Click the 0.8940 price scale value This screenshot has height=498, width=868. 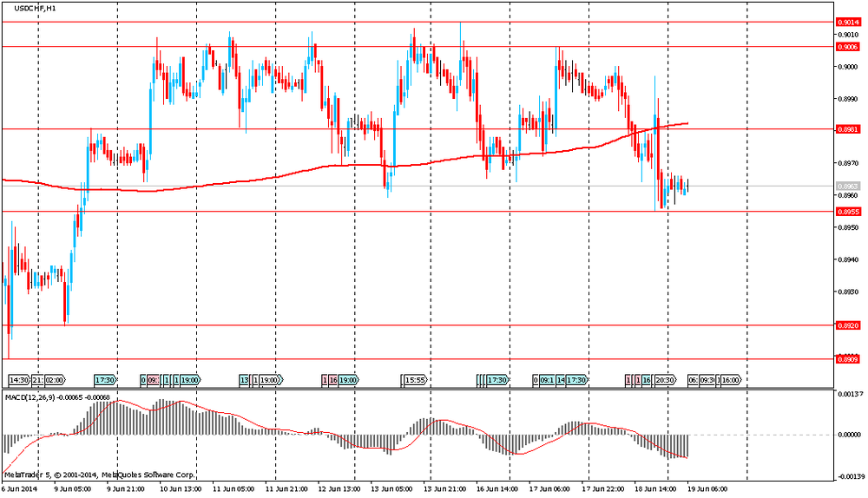(x=847, y=259)
